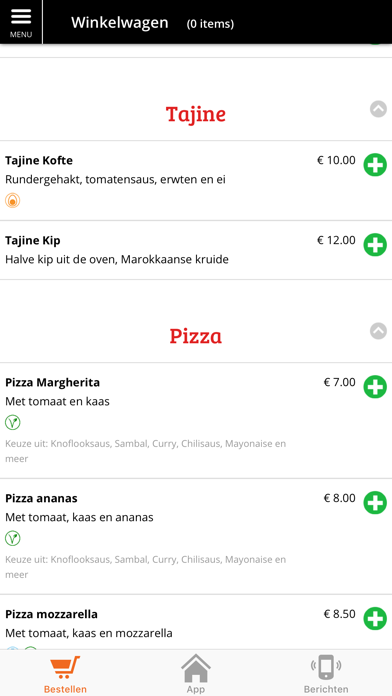Tap the egg allergen icon under Tajine Kofte
The image size is (392, 696).
[12, 201]
